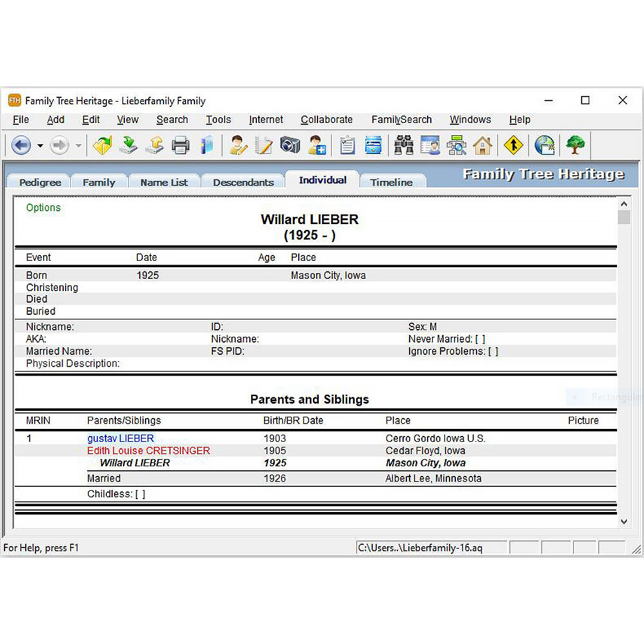
Task: Click the Open file folder icon
Action: 102,145
